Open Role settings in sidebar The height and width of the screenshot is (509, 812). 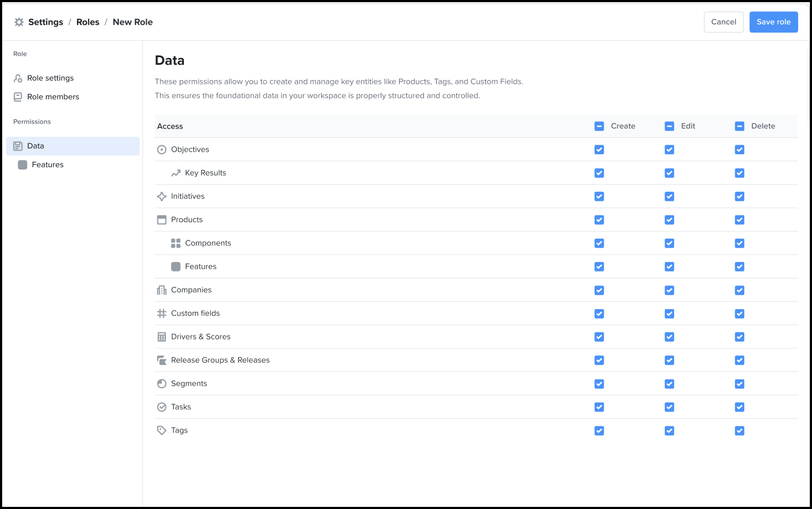[x=73, y=78]
